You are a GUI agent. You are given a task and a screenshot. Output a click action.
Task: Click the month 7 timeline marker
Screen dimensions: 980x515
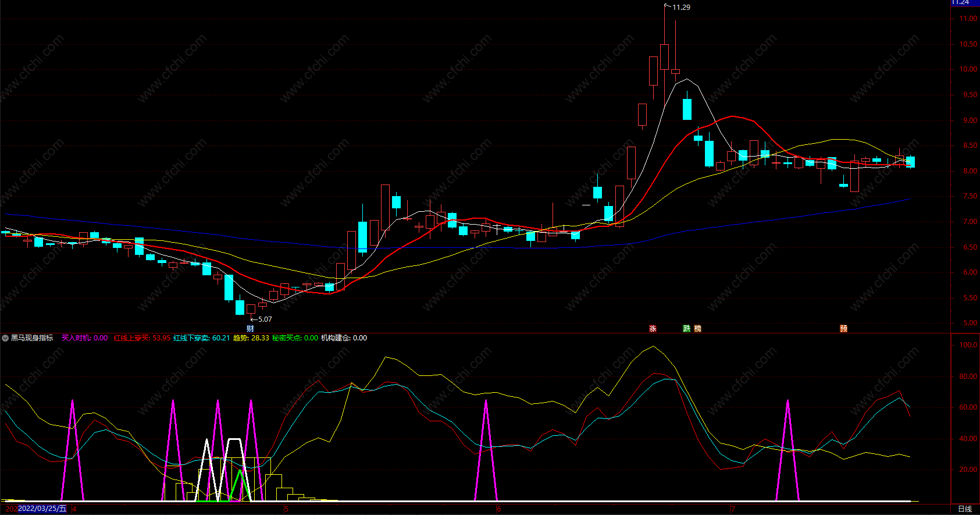pyautogui.click(x=733, y=509)
